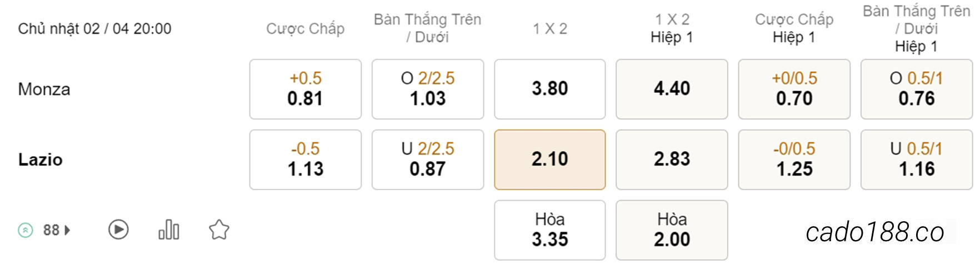Choose Monza first-half win odds 4.40
Screen dimensions: 980x279
(672, 89)
